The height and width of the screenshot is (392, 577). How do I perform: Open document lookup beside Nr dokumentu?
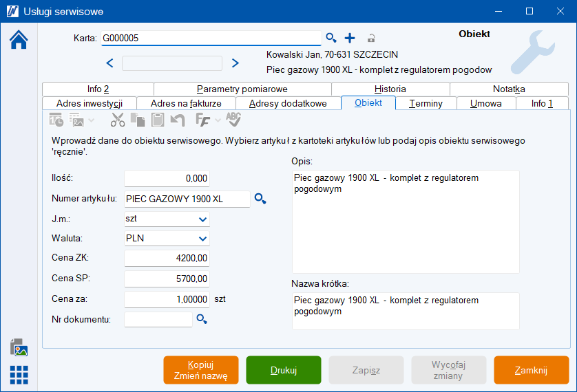click(202, 319)
